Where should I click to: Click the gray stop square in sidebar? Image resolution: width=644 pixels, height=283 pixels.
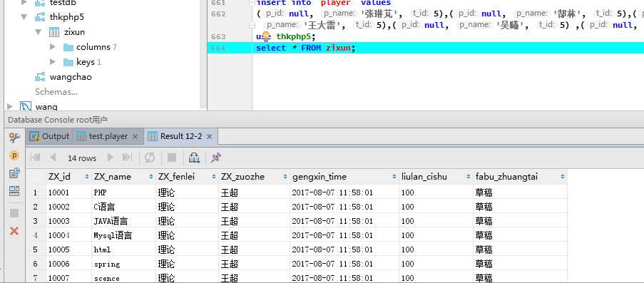(x=14, y=212)
